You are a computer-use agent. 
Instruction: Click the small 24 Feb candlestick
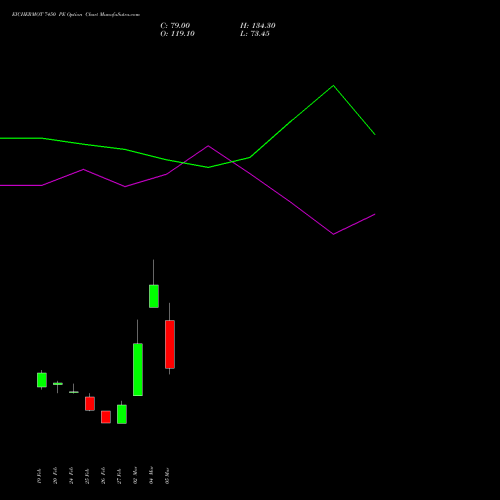click(x=74, y=392)
